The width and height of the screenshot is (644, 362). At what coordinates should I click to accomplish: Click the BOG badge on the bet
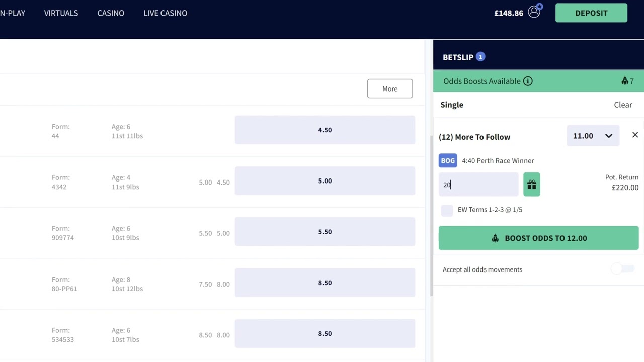point(448,160)
